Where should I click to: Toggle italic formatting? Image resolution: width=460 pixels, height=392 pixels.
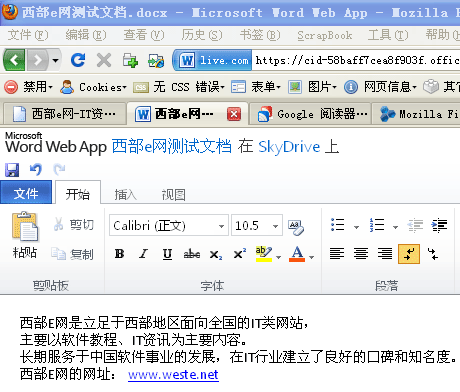pos(143,254)
